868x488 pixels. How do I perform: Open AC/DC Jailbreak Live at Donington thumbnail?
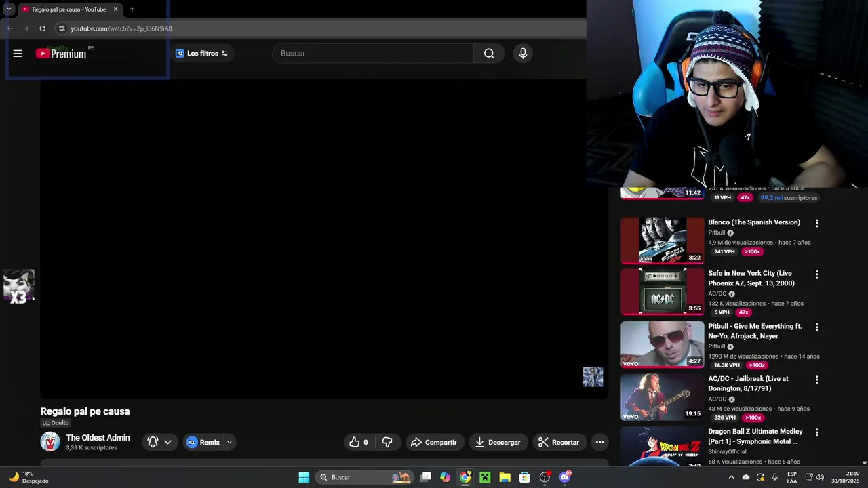(662, 397)
